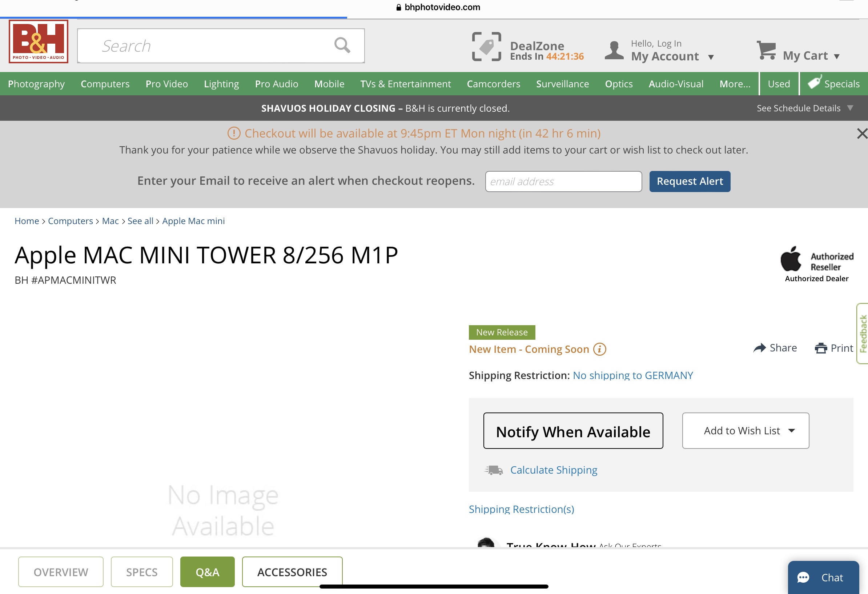
Task: Open the Audio-Visual menu
Action: click(676, 84)
